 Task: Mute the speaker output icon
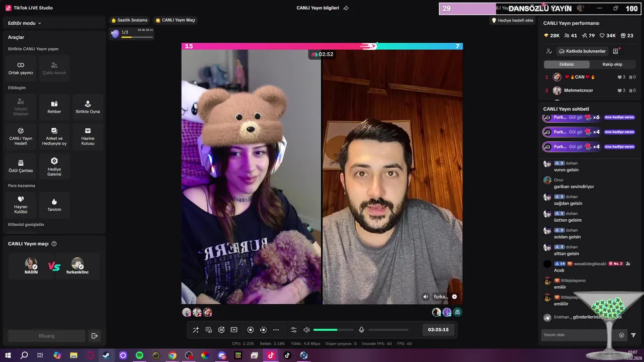pyautogui.click(x=306, y=330)
